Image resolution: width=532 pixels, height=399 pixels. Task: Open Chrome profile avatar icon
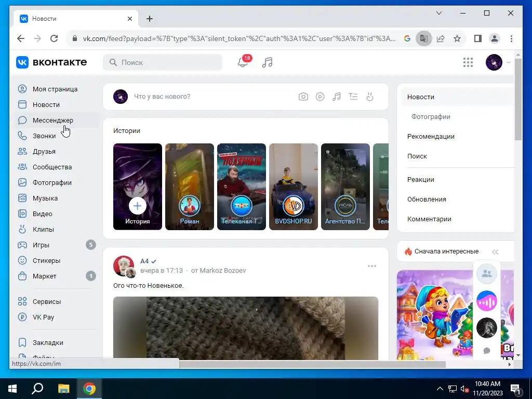click(495, 38)
